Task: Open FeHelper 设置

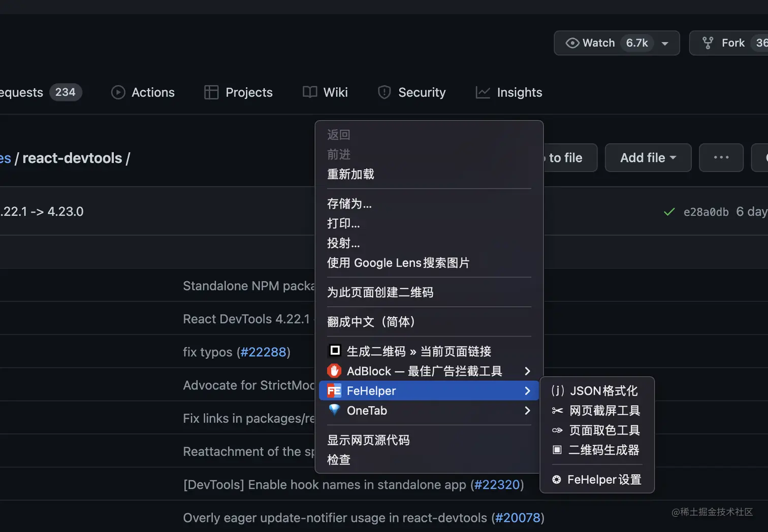Action: point(597,480)
